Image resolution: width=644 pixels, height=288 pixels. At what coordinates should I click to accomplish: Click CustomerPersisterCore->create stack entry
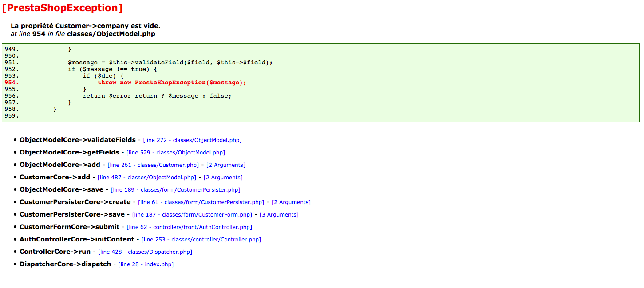pyautogui.click(x=75, y=202)
